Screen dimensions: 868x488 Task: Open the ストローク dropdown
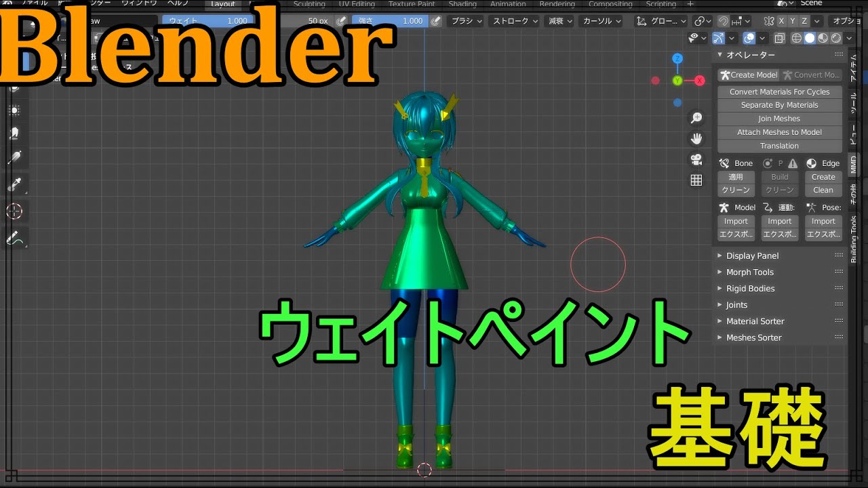513,21
